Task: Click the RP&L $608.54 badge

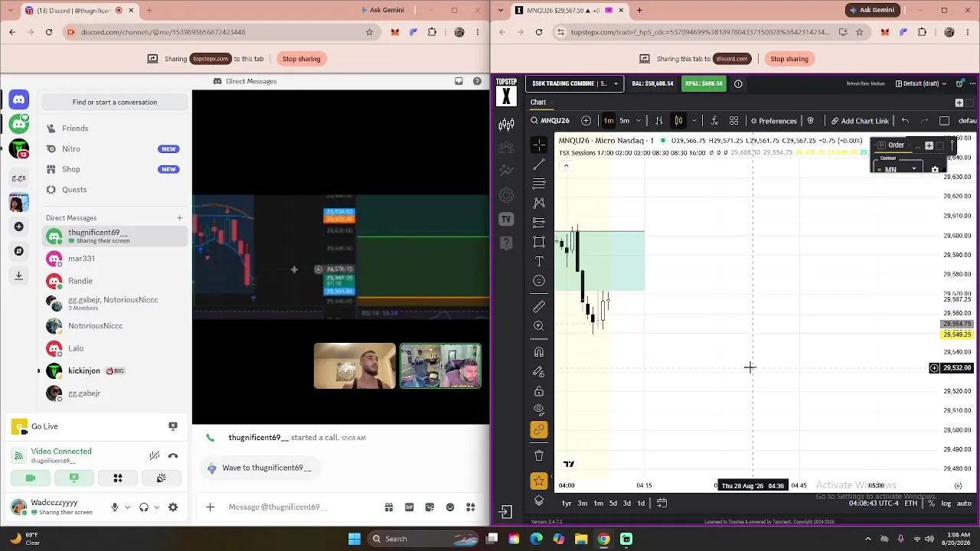Action: (704, 83)
